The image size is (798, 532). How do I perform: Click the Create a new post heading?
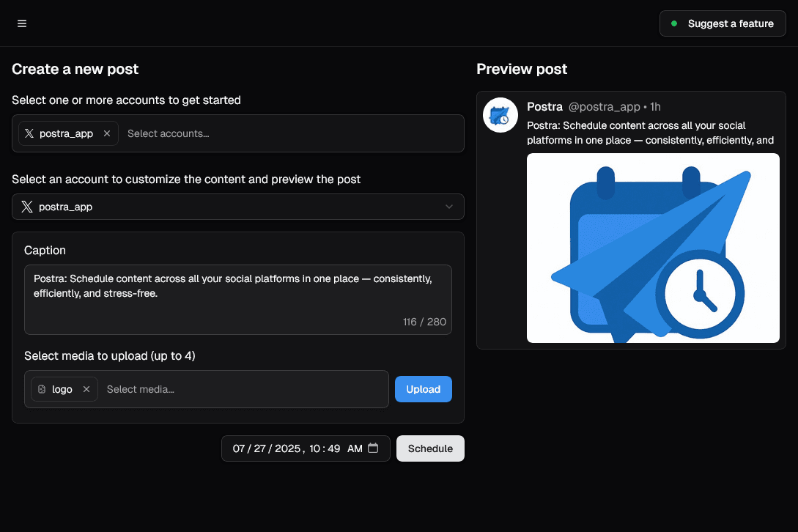[x=75, y=69]
